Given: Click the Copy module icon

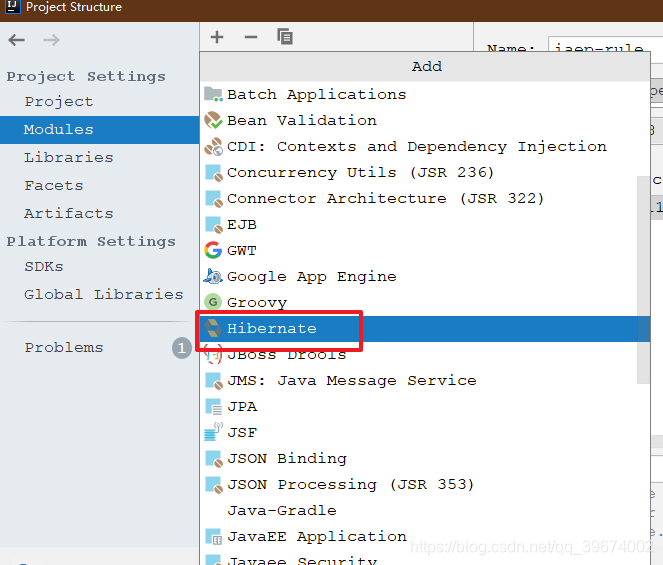Looking at the screenshot, I should [285, 37].
